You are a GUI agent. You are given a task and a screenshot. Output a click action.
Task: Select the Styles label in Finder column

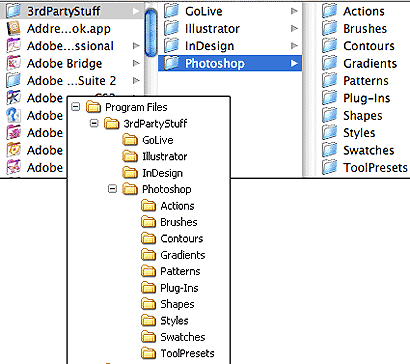359,133
